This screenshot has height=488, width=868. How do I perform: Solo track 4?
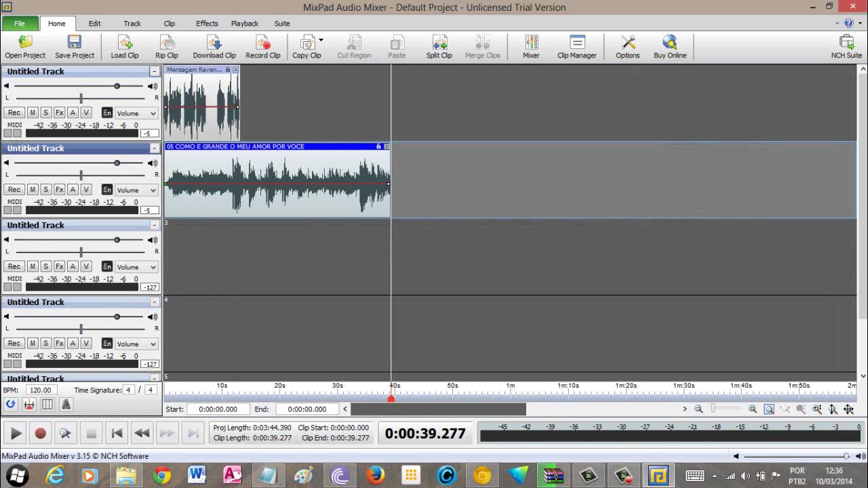[x=45, y=343]
